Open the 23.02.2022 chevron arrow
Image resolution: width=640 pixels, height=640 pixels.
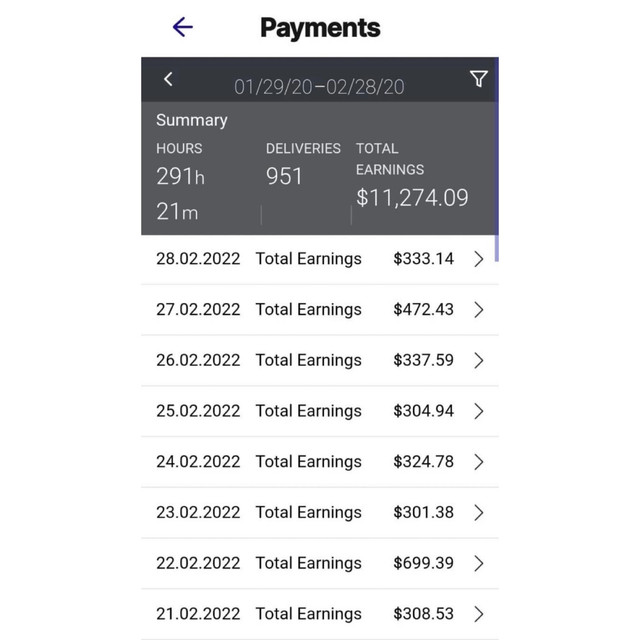[x=478, y=513]
